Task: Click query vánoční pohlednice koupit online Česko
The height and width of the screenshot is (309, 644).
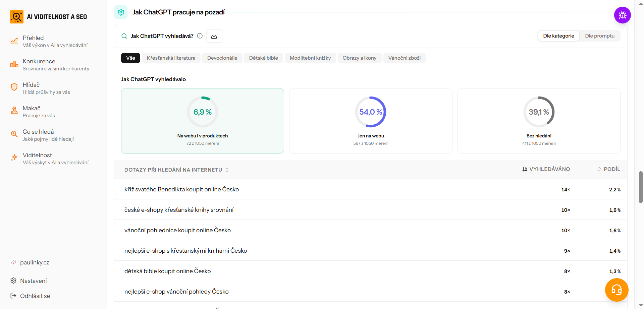Action: click(177, 230)
